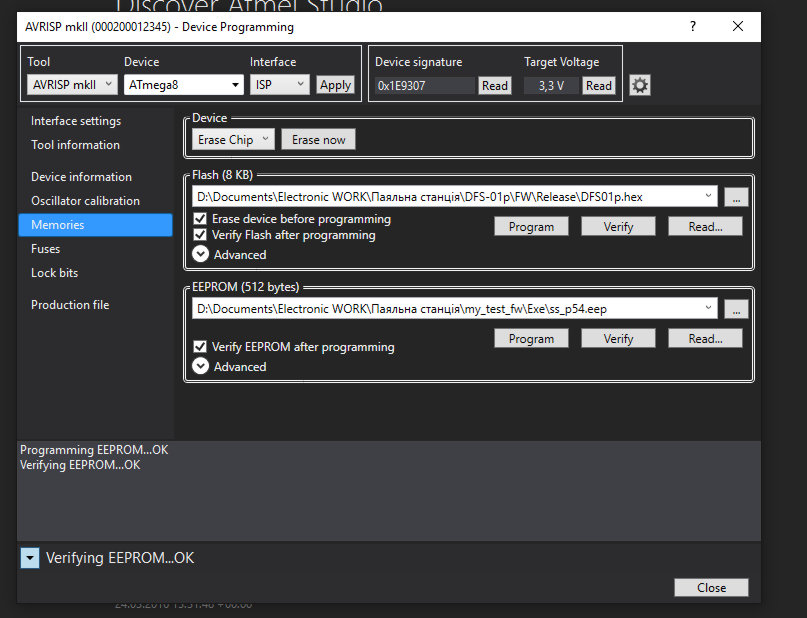Click the help question mark icon
Screen dimensions: 807x618
(693, 26)
